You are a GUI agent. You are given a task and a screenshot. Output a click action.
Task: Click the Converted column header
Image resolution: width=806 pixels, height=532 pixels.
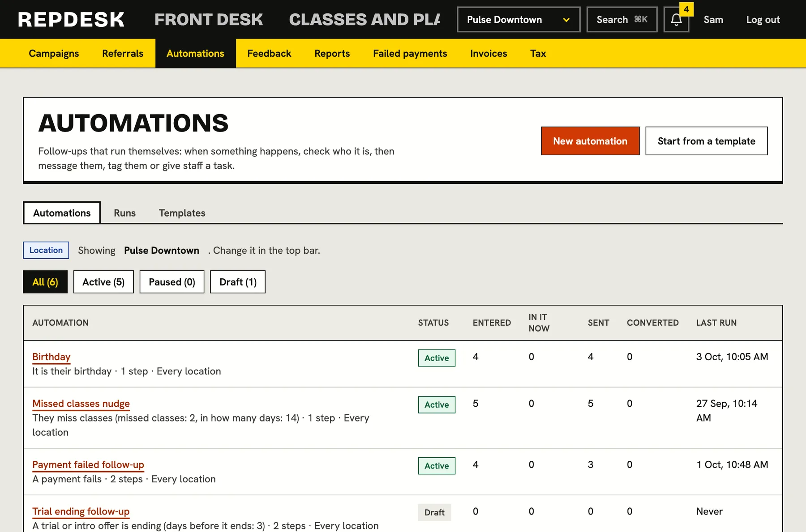coord(653,323)
